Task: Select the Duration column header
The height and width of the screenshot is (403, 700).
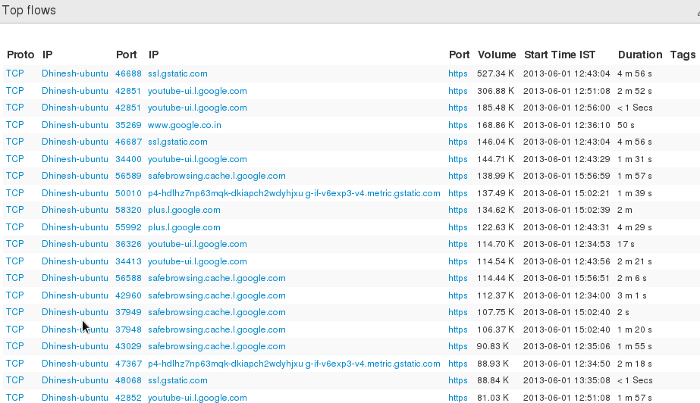Action: (640, 55)
